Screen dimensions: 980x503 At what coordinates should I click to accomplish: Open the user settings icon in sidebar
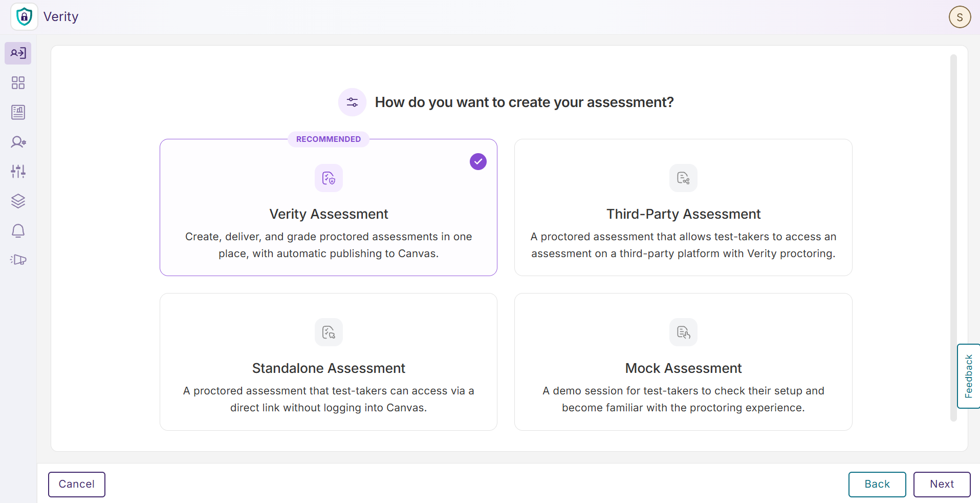[x=18, y=142]
